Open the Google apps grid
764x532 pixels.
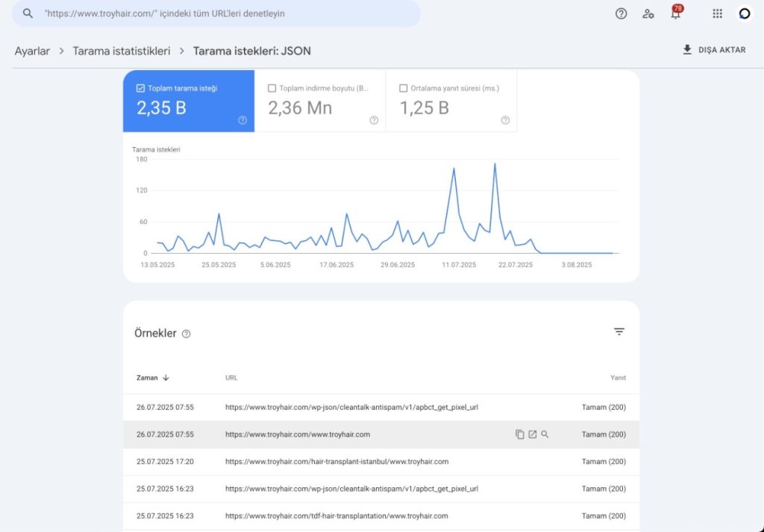tap(716, 13)
